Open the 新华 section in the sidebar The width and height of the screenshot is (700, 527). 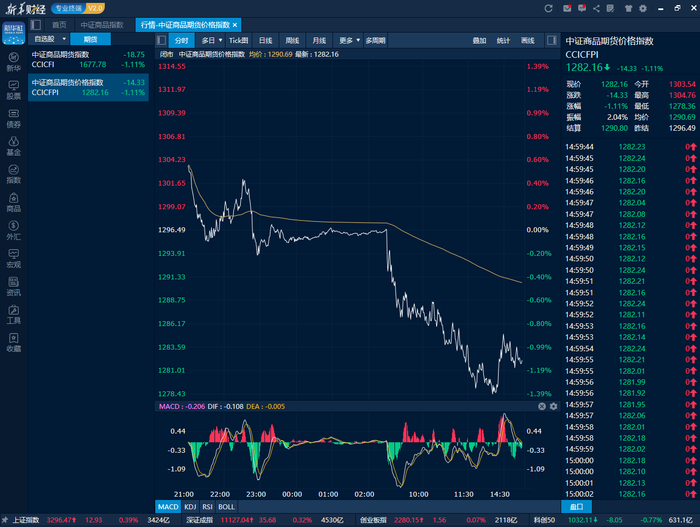13,62
